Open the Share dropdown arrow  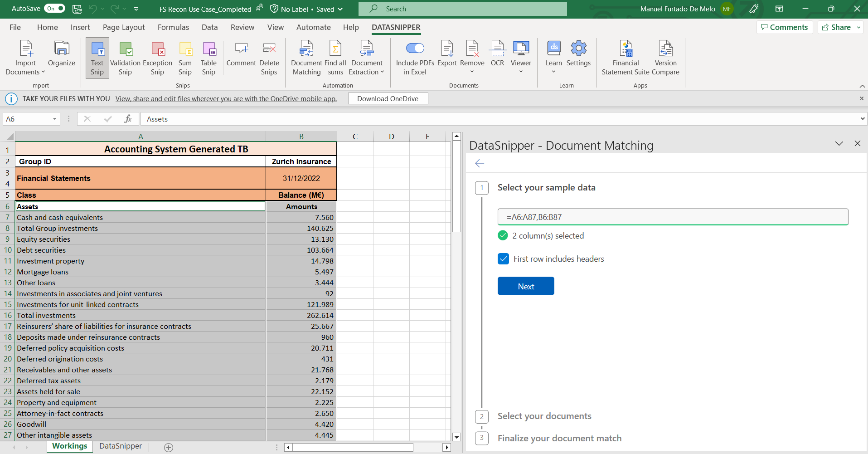pyautogui.click(x=858, y=27)
